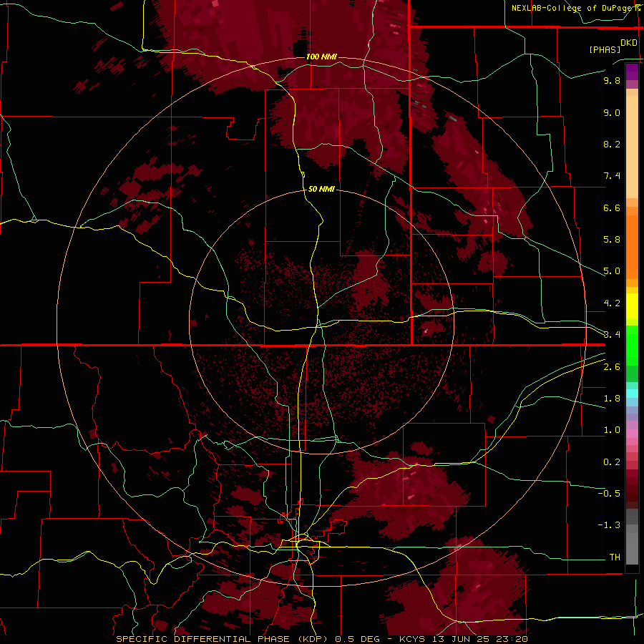Select the 100 NMI range ring label

(x=321, y=57)
